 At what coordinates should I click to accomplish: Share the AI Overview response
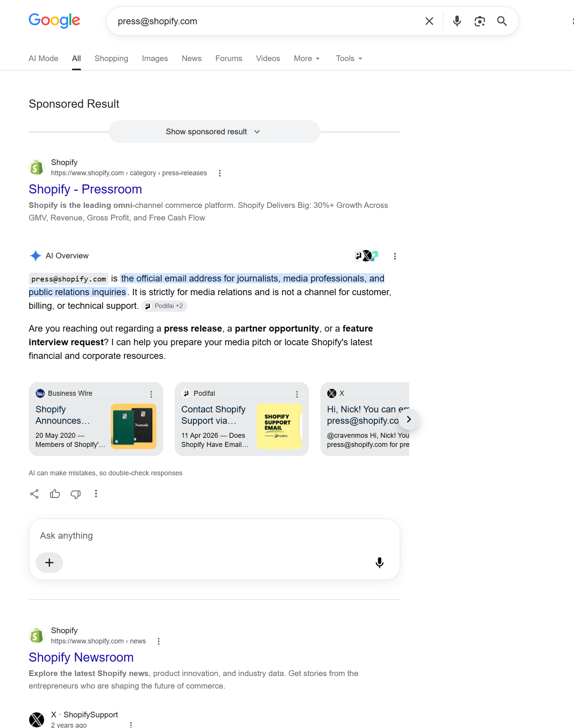click(x=34, y=494)
